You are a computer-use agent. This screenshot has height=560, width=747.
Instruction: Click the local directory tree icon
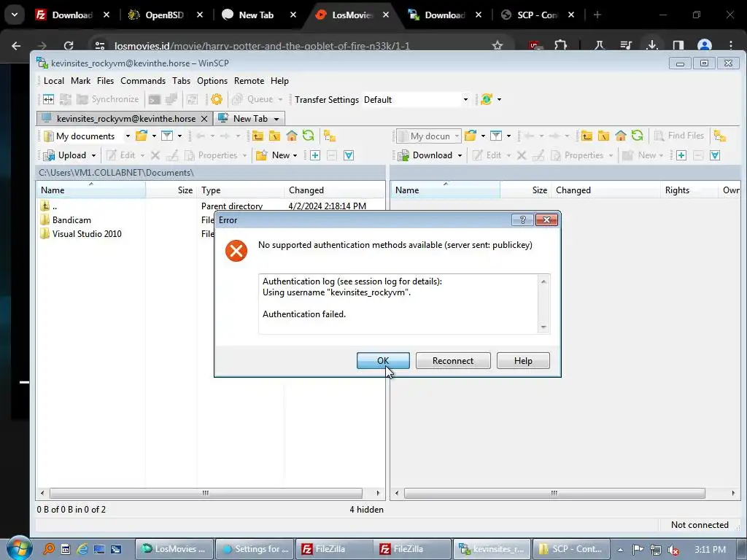click(330, 136)
